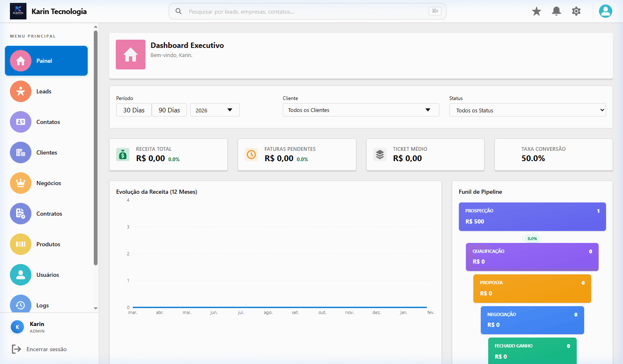Image resolution: width=623 pixels, height=364 pixels.
Task: Expand the Todos os Status dropdown
Action: pos(528,110)
